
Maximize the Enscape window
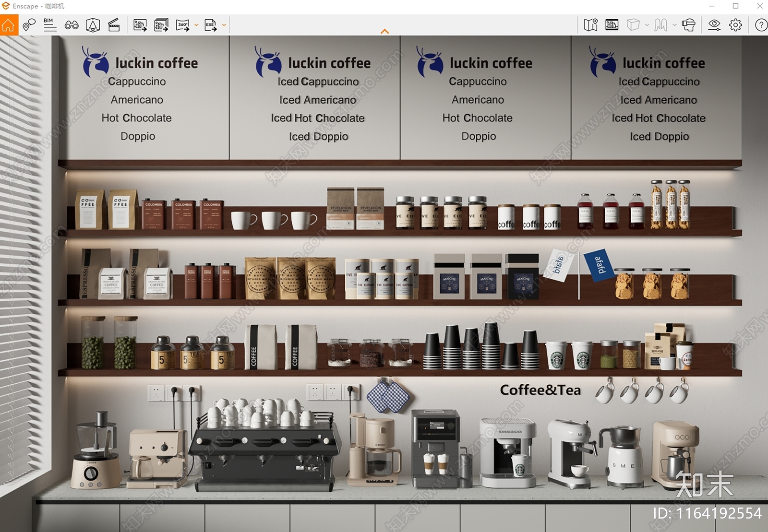click(x=735, y=6)
